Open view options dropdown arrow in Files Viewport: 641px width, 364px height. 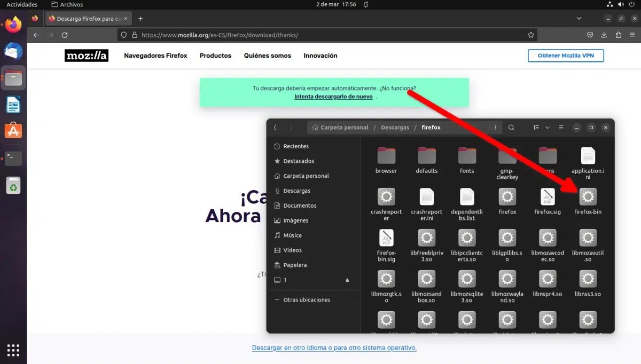point(548,128)
